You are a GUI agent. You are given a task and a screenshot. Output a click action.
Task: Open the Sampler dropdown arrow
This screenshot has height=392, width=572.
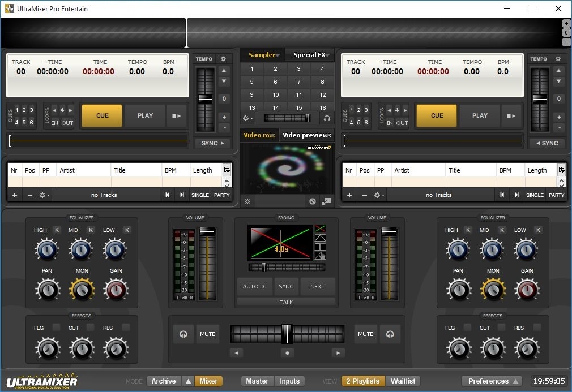point(278,55)
